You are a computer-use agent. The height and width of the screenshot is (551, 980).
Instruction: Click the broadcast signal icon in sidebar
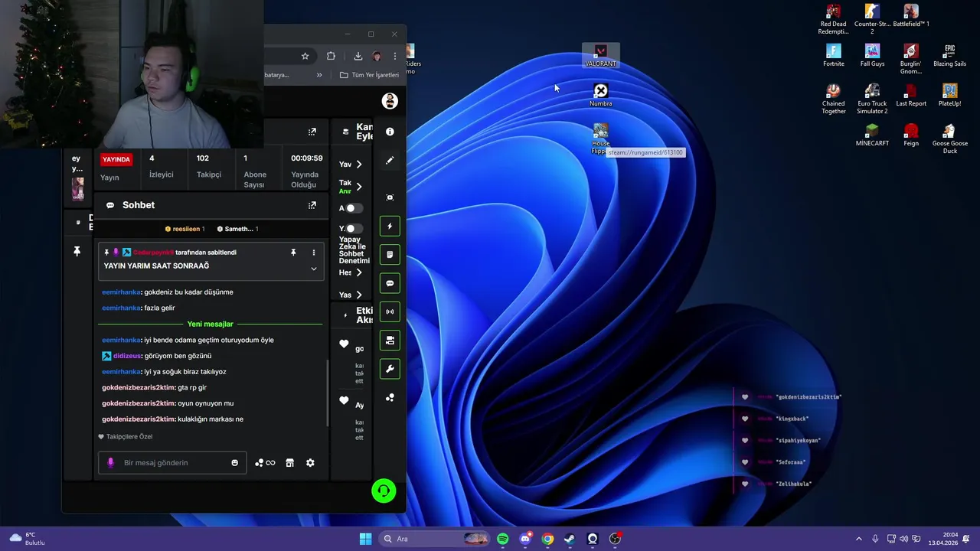pyautogui.click(x=390, y=311)
